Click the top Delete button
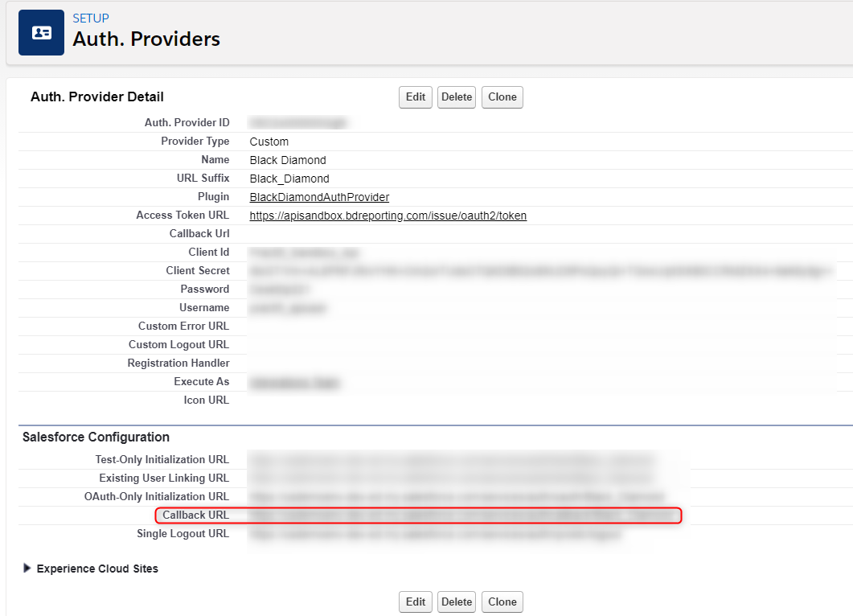 point(457,97)
